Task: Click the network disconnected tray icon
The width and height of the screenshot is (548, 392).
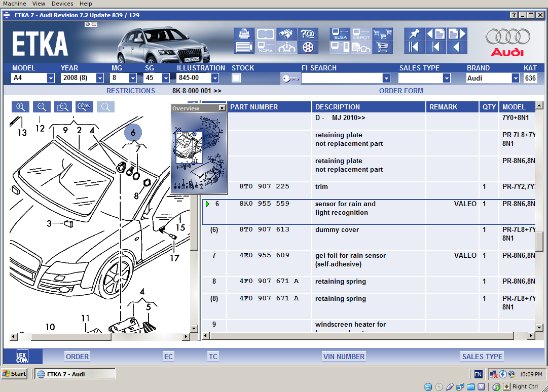Action: coord(493,374)
